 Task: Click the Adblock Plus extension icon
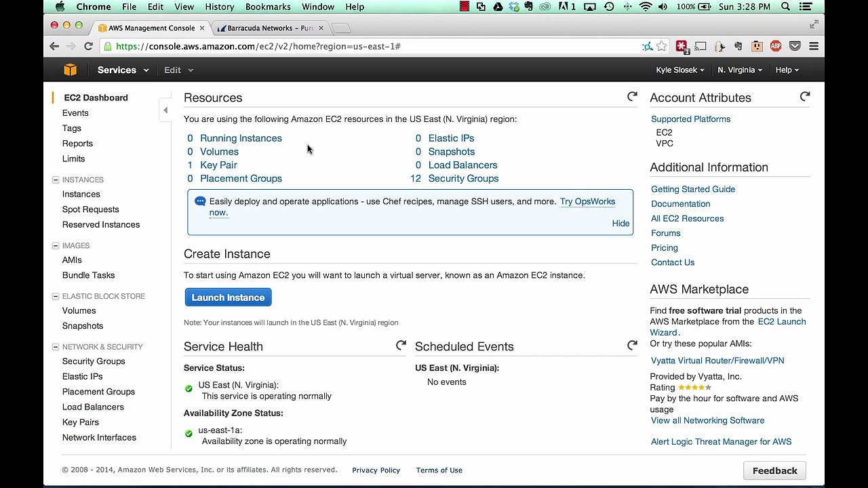(776, 46)
